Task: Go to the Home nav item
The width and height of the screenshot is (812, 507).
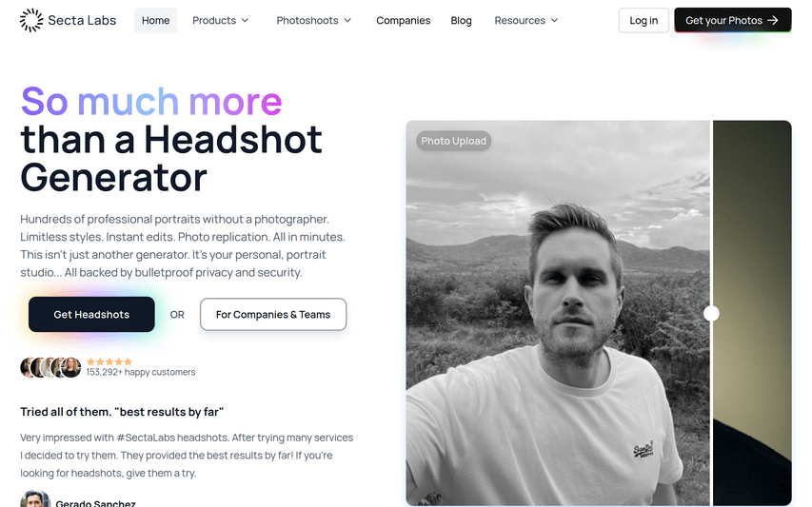Action: [156, 20]
